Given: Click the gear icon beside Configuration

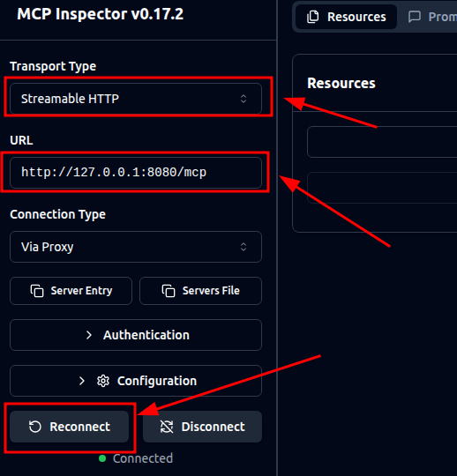Looking at the screenshot, I should click(103, 381).
